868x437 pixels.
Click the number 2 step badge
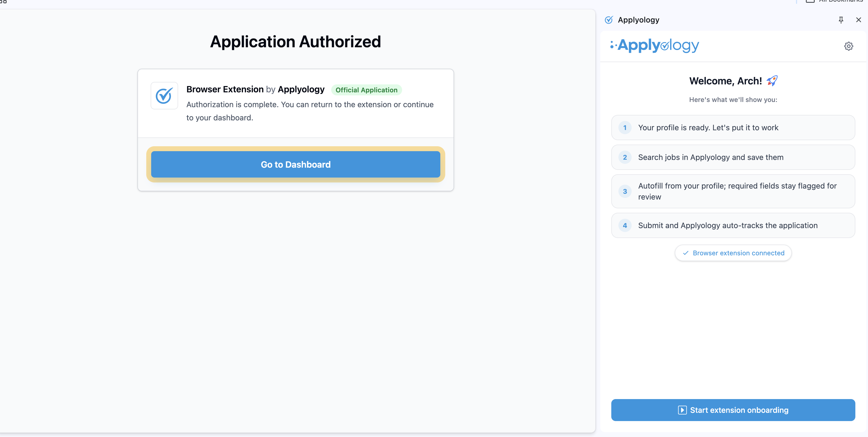point(625,157)
